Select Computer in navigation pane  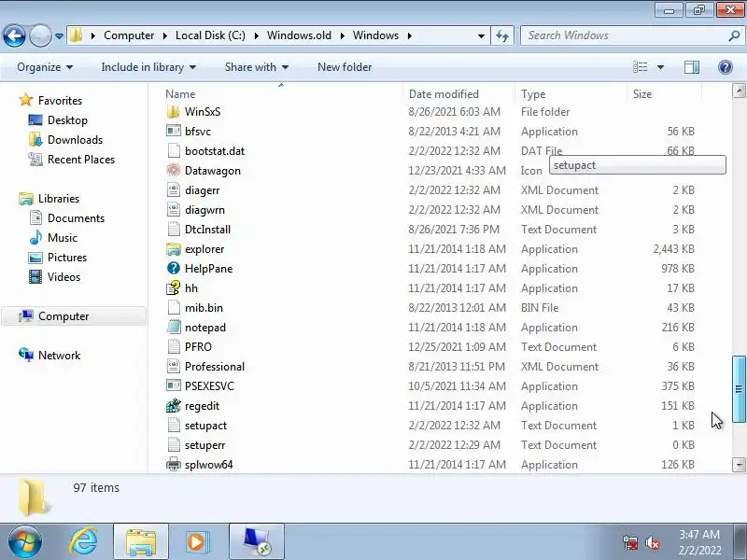tap(74, 316)
